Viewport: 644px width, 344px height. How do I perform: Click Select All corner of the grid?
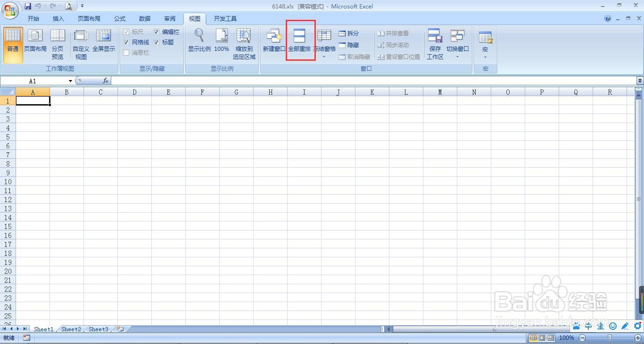point(8,92)
